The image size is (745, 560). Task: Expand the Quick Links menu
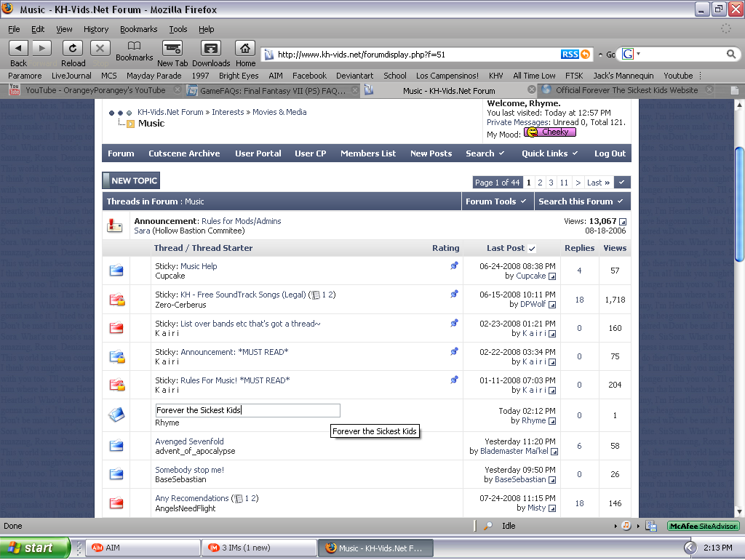coord(575,153)
